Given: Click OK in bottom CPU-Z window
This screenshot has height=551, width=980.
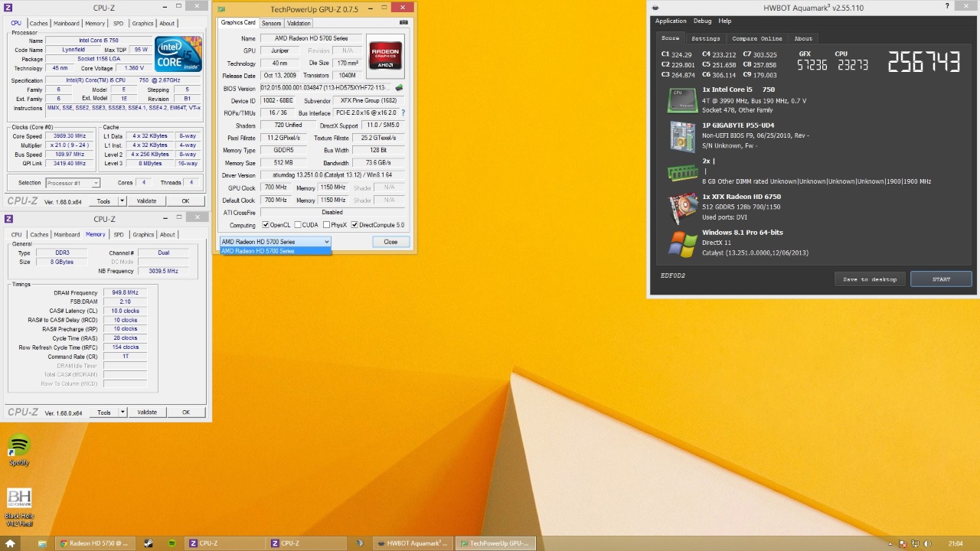Looking at the screenshot, I should 185,412.
